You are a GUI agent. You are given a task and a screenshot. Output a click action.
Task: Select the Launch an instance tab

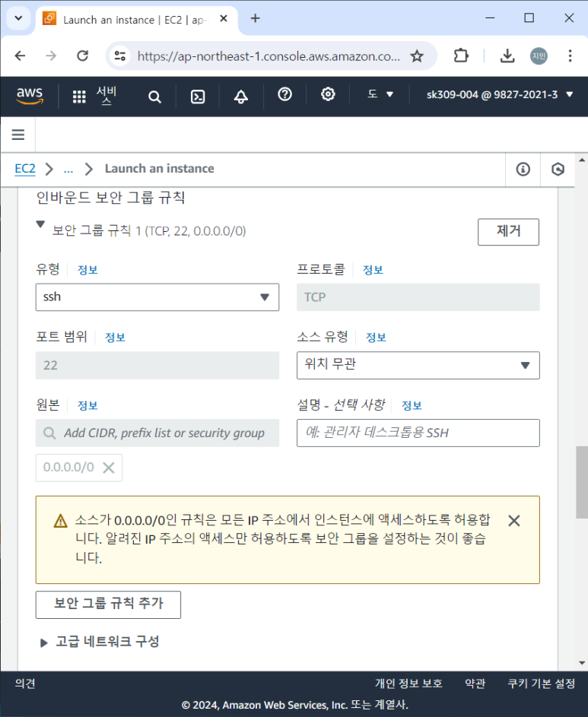click(136, 20)
